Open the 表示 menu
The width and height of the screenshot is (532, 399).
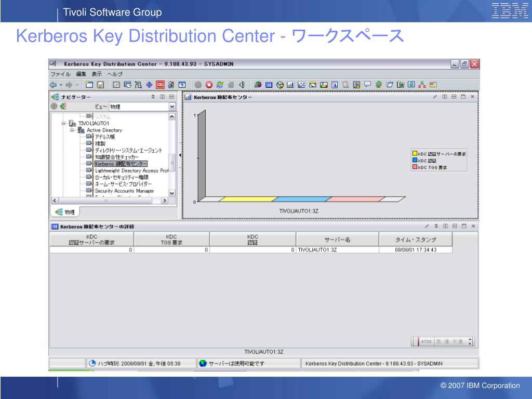[97, 74]
